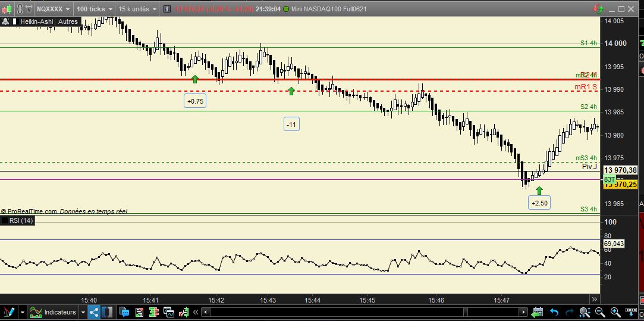Click the mR1 S resistance label
Image resolution: width=644 pixels, height=321 pixels.
coord(586,86)
